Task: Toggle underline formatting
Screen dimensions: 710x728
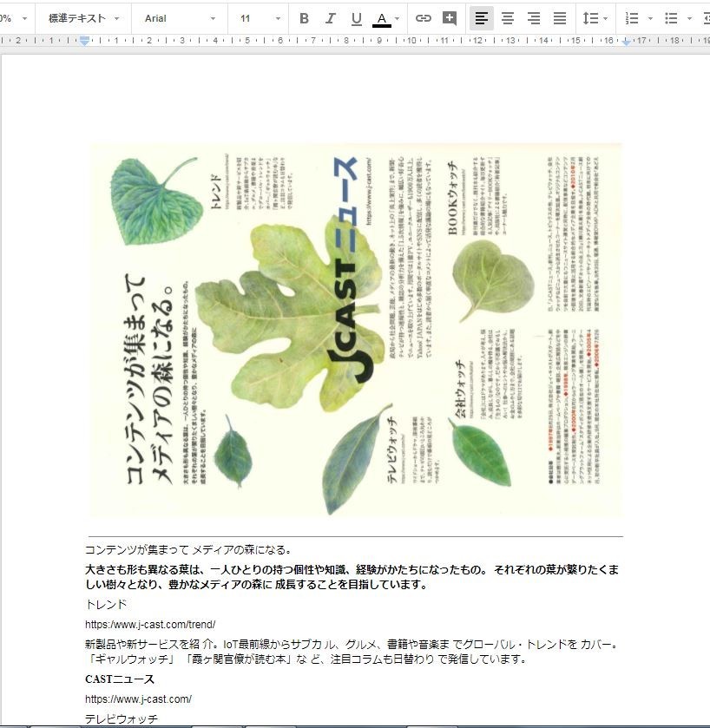Action: tap(356, 18)
